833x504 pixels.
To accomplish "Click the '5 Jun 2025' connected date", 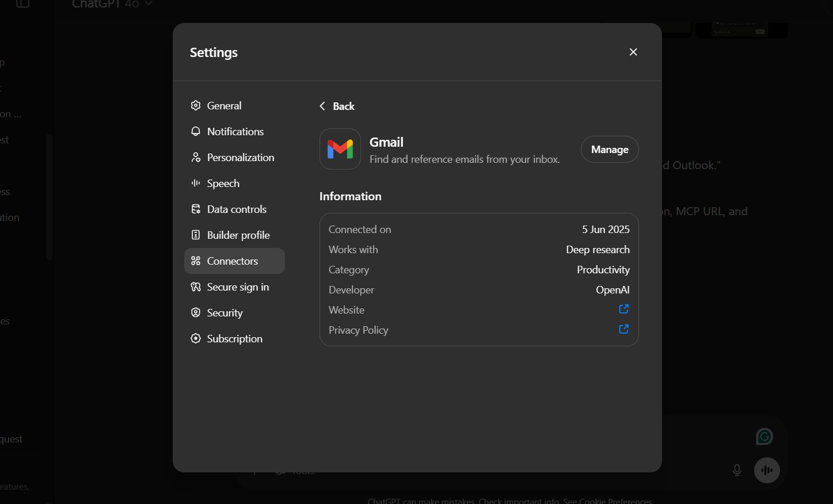I will [x=606, y=230].
